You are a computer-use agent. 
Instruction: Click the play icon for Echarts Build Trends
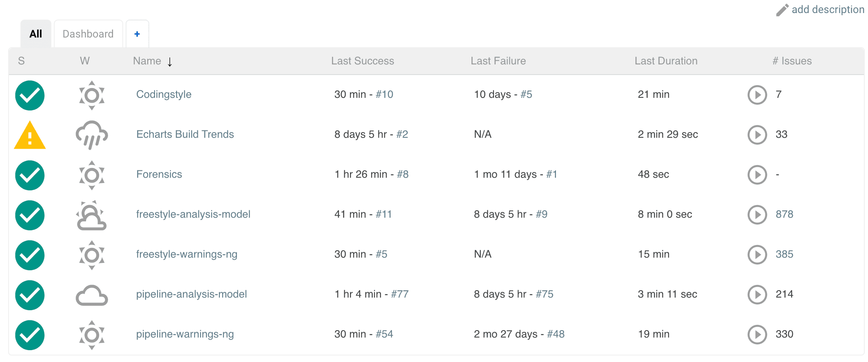tap(757, 135)
